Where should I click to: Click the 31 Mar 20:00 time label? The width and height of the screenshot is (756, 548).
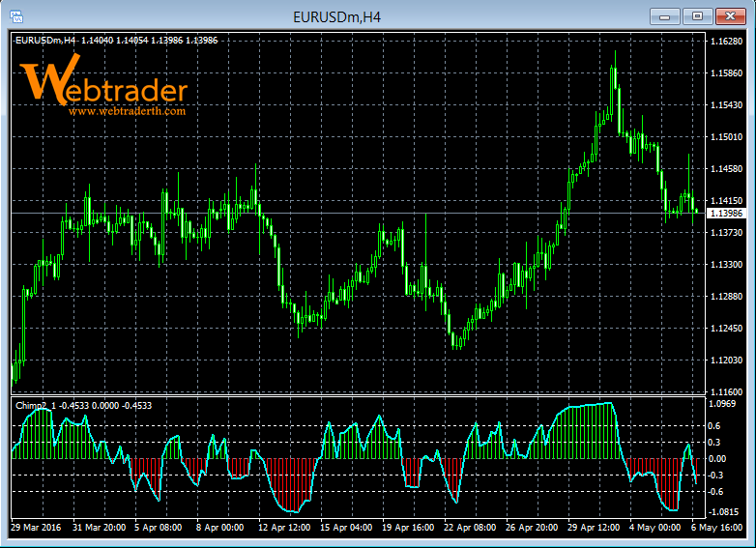99,528
